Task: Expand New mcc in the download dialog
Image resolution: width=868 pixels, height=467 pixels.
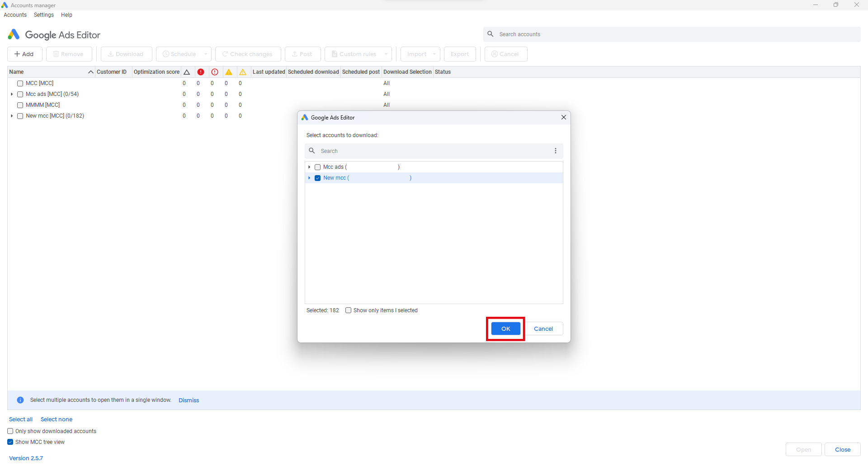Action: tap(309, 178)
